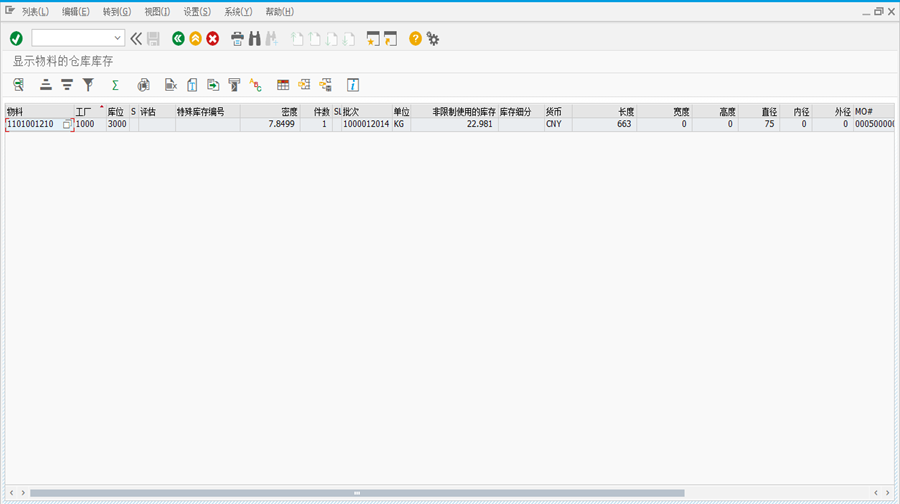Open the 编辑(E) menu
900x504 pixels.
point(76,11)
